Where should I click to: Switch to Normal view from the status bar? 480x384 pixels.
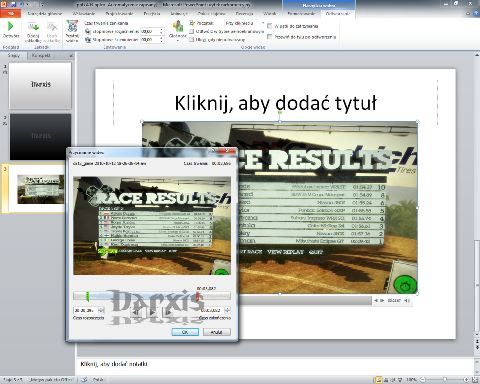tap(378, 380)
